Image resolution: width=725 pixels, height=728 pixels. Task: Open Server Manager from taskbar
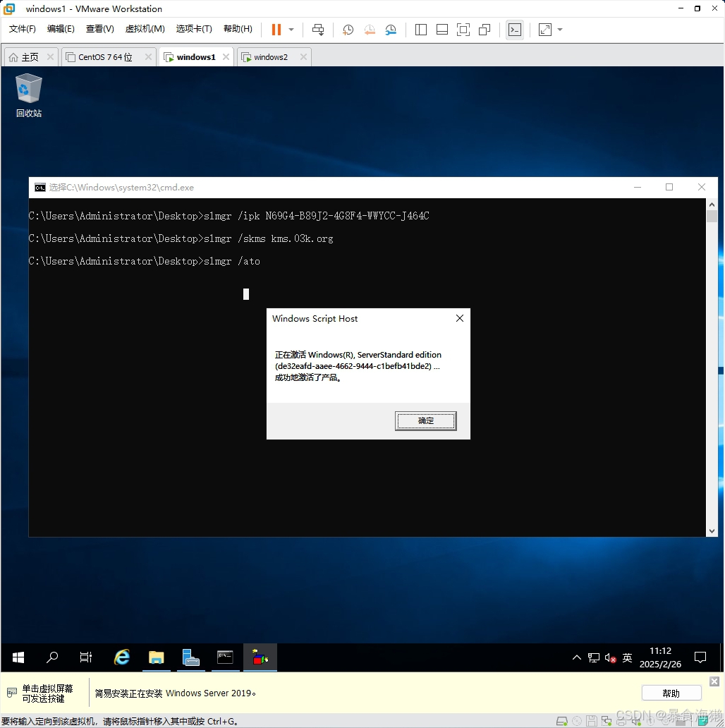(x=190, y=657)
